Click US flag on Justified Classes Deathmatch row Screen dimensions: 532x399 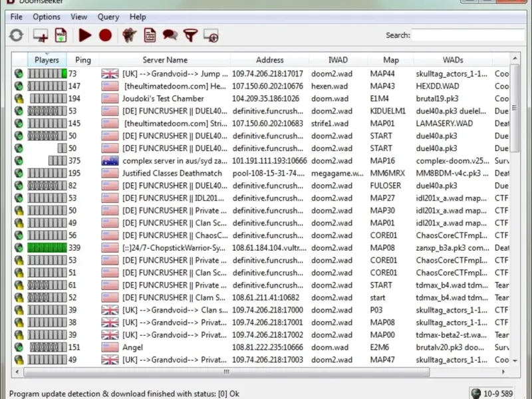(x=110, y=173)
